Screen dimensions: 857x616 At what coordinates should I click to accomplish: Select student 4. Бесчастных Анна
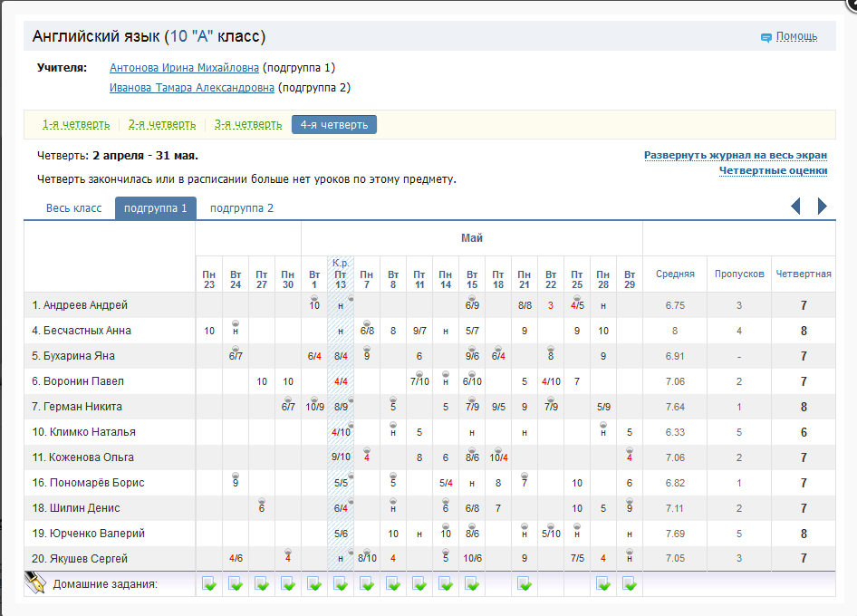coord(82,331)
